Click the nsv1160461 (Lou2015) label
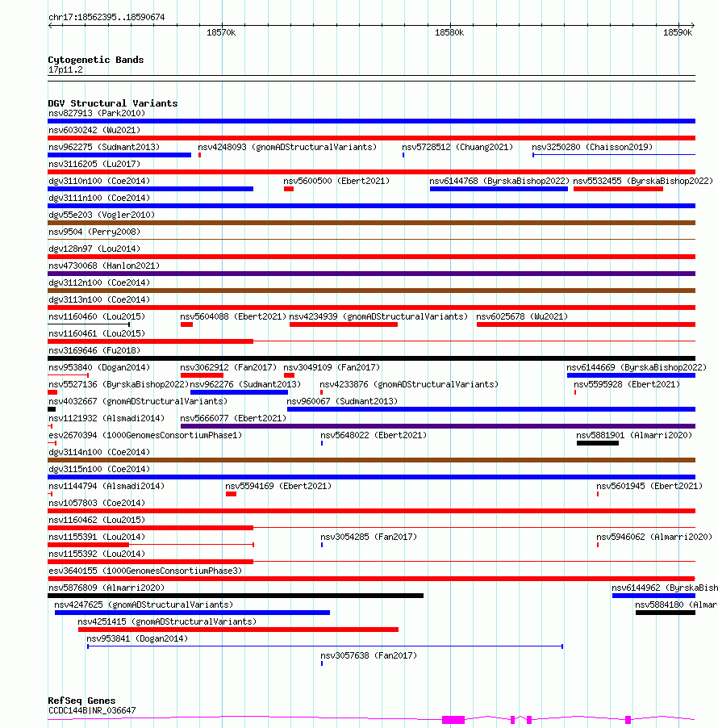 coord(97,333)
